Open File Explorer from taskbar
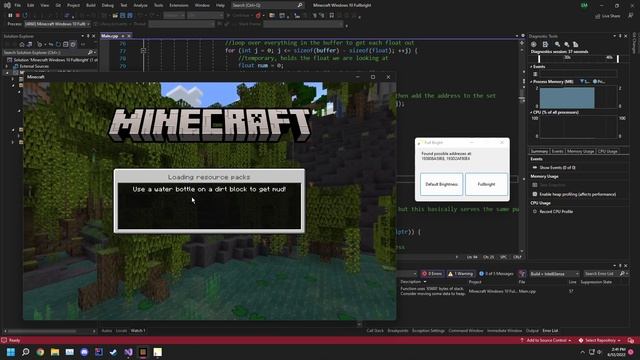This screenshot has height=360, width=640. tap(55, 352)
